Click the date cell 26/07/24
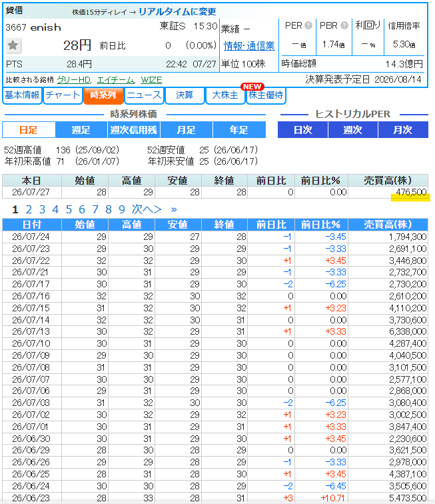The height and width of the screenshot is (504, 435). click(x=31, y=237)
